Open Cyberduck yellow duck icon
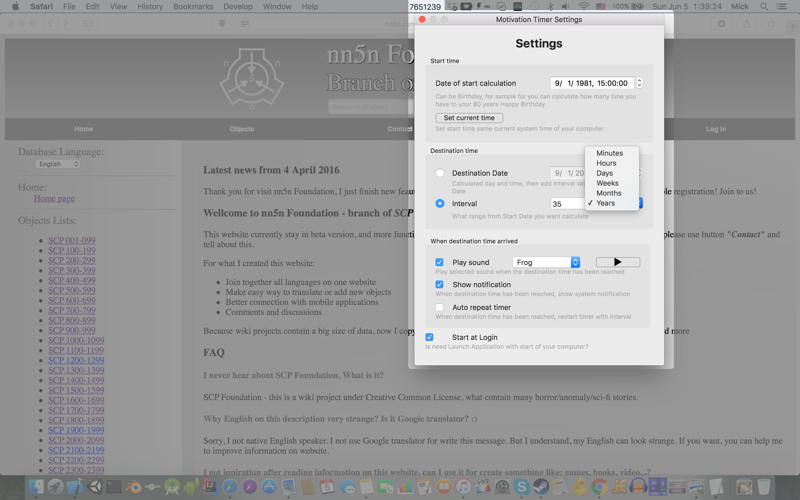This screenshot has width=800, height=500. [580, 487]
